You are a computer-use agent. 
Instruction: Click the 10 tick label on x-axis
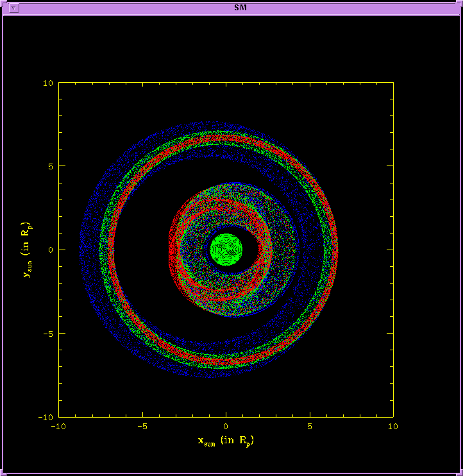click(x=392, y=426)
